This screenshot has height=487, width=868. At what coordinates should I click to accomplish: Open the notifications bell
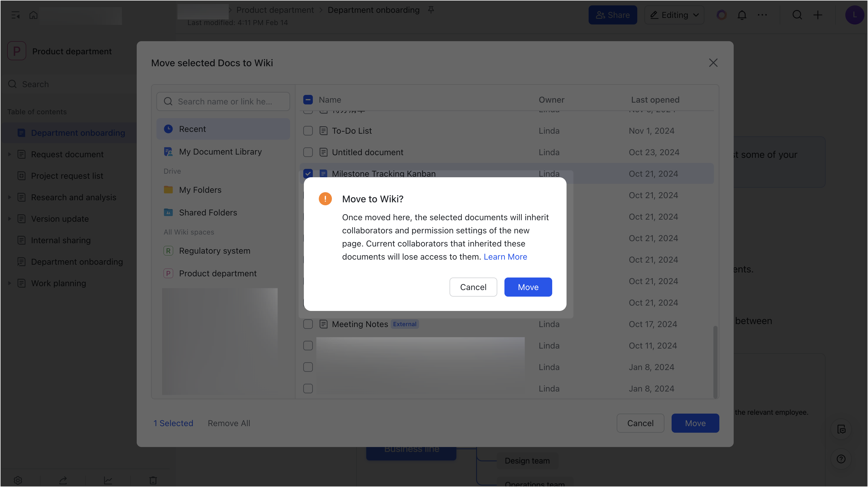[x=742, y=15]
